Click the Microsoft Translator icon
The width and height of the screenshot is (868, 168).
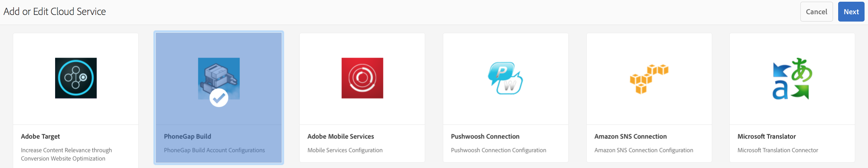coord(792,78)
